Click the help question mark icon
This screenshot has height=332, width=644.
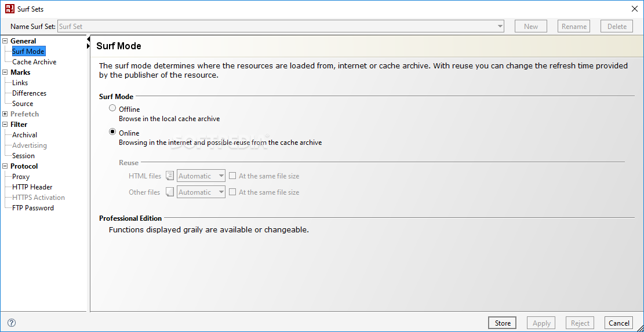pyautogui.click(x=12, y=323)
